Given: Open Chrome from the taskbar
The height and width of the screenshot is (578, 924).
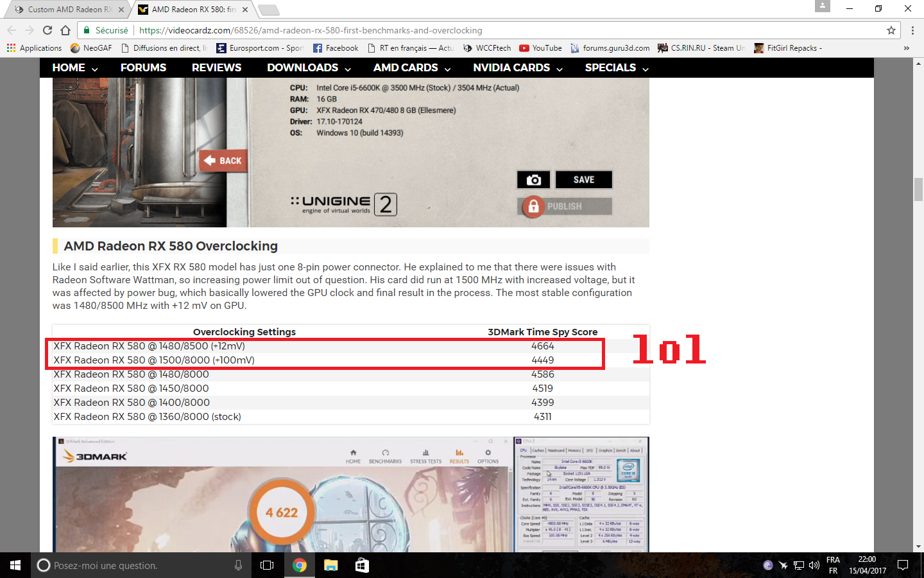Looking at the screenshot, I should [x=299, y=565].
